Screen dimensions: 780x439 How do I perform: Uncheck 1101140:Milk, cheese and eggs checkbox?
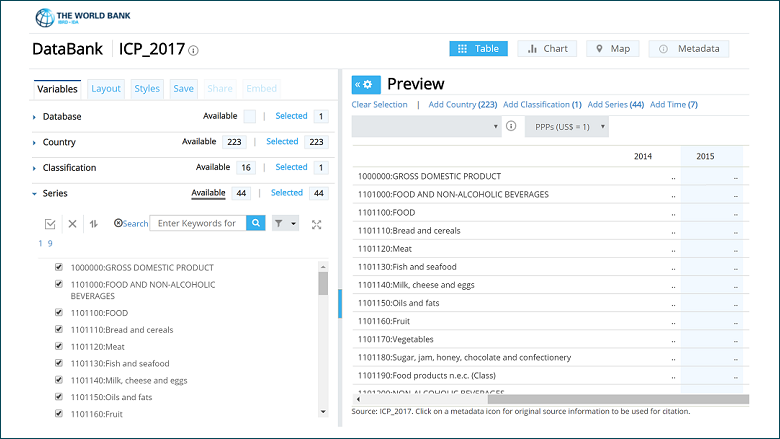pyautogui.click(x=59, y=380)
